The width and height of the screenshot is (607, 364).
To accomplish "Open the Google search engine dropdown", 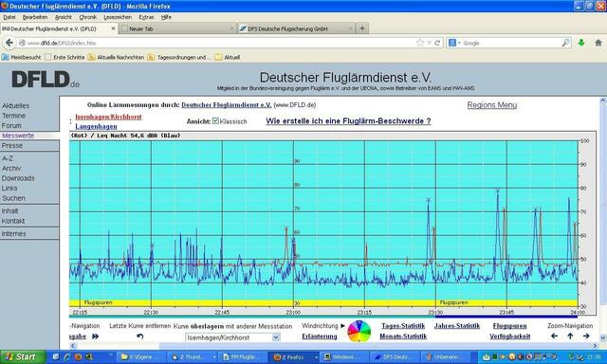I will click(453, 43).
